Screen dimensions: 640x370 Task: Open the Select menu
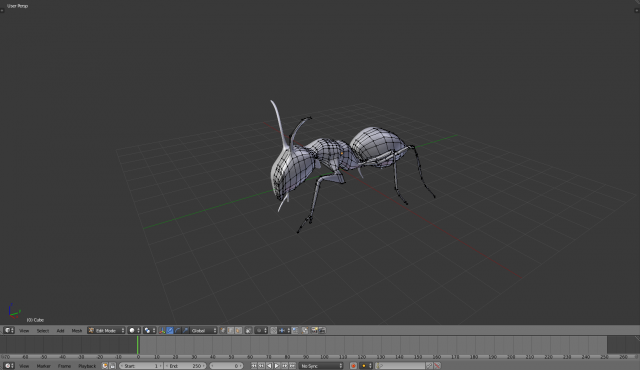point(42,331)
